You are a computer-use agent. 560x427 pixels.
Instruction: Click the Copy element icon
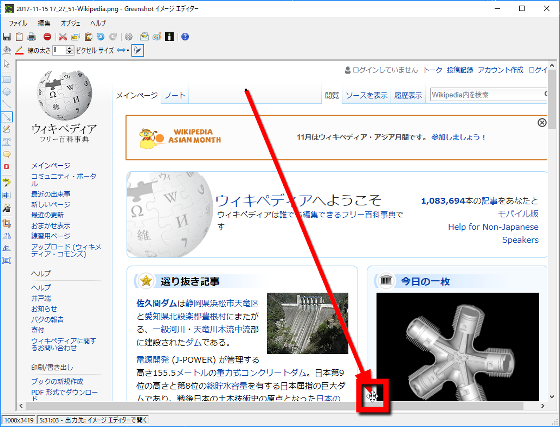75,36
